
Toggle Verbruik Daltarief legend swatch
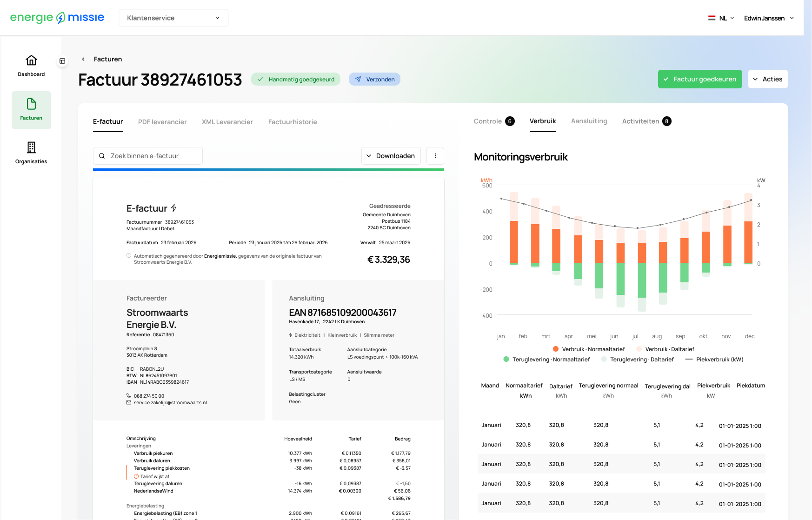[639, 349]
